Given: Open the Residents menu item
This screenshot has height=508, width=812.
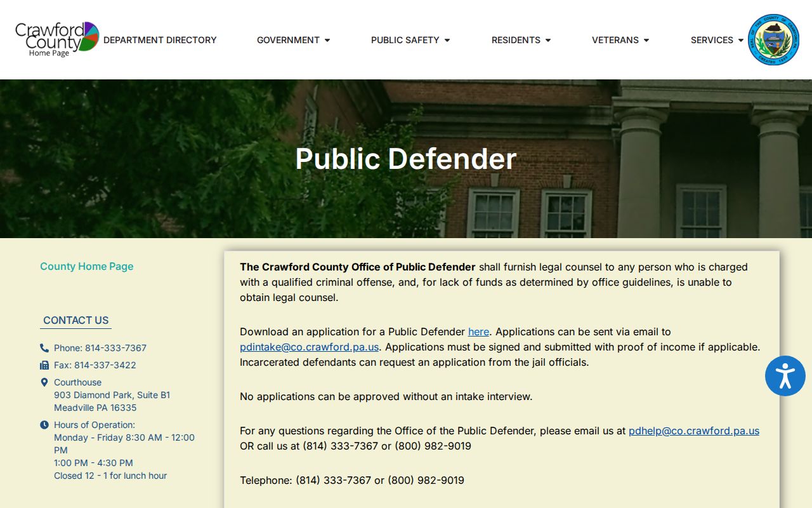Looking at the screenshot, I should [x=516, y=40].
